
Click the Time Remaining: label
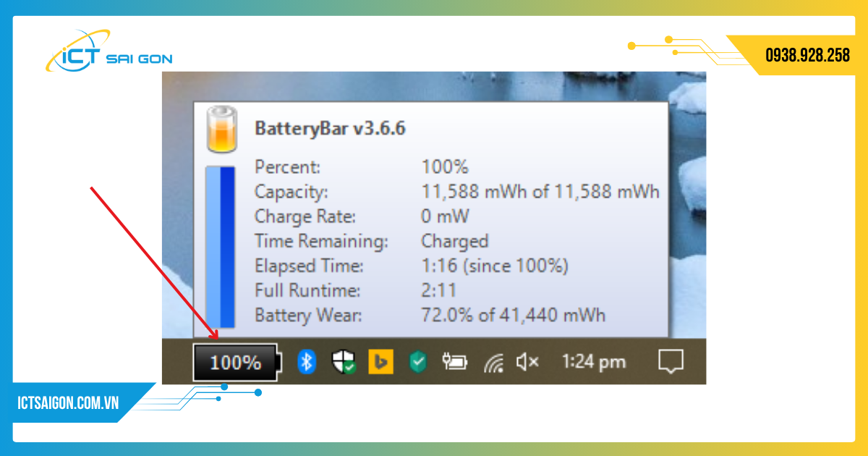click(321, 241)
